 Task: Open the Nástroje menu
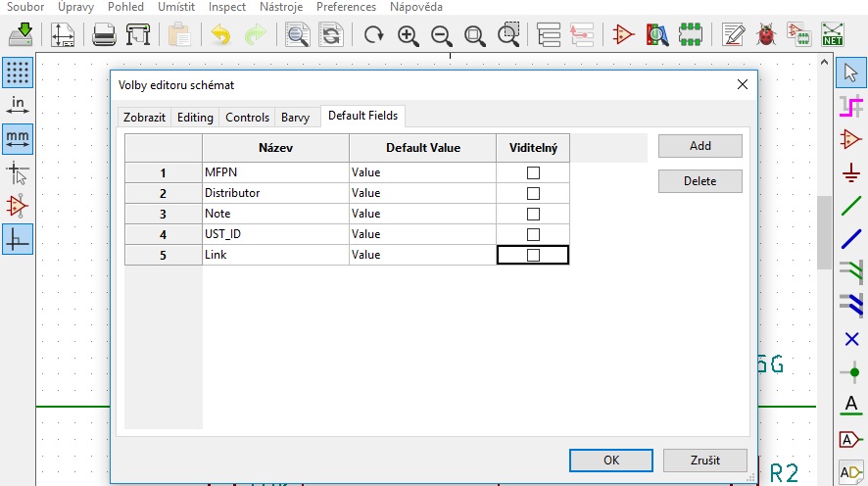[280, 7]
